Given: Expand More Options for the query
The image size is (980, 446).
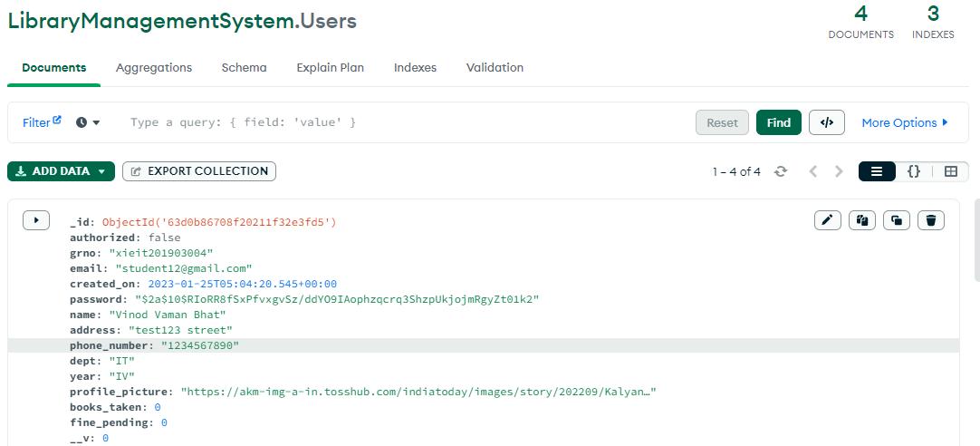Looking at the screenshot, I should pyautogui.click(x=905, y=122).
